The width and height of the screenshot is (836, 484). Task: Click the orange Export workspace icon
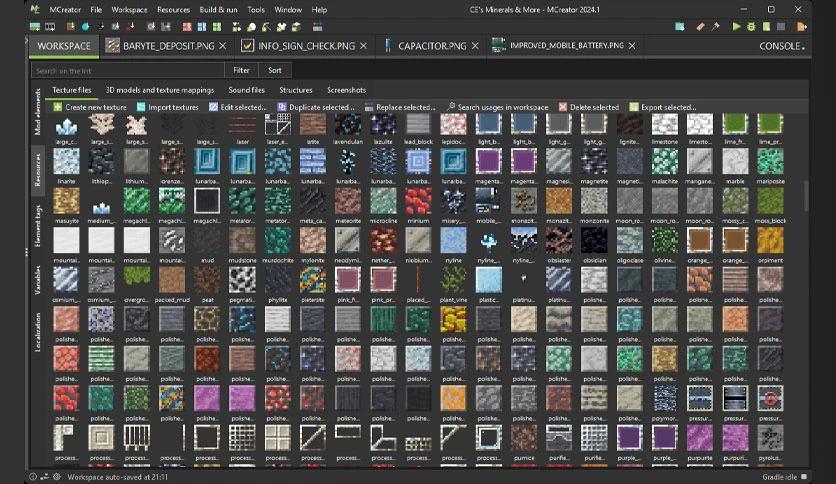[801, 27]
